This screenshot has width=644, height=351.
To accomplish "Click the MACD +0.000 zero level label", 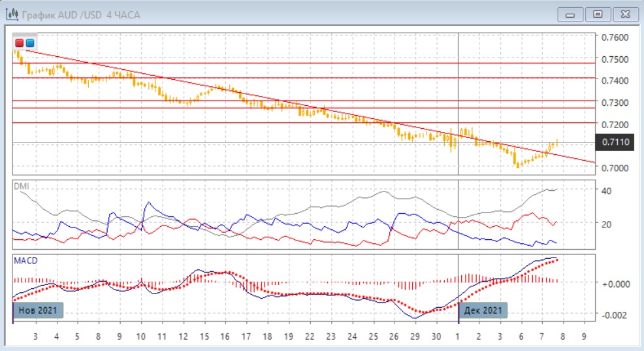I will (615, 283).
